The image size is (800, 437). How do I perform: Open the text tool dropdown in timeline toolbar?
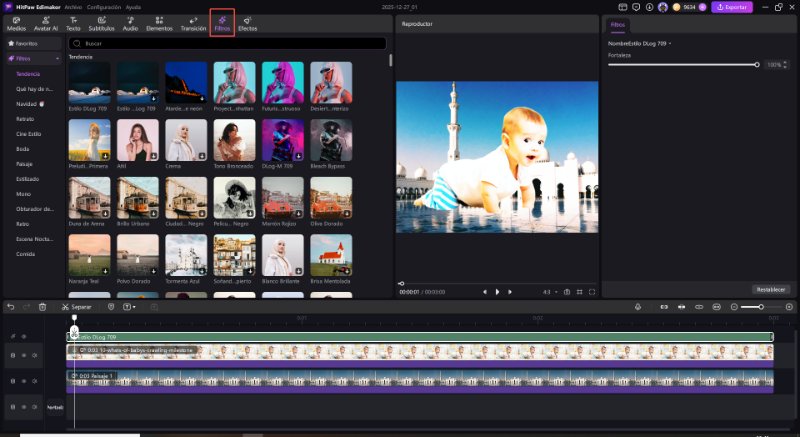coord(129,307)
